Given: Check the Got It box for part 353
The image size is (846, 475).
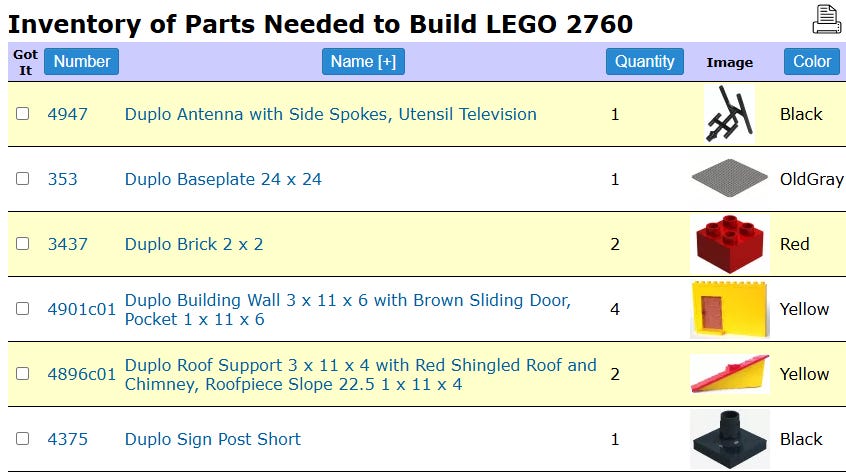Looking at the screenshot, I should pos(23,178).
